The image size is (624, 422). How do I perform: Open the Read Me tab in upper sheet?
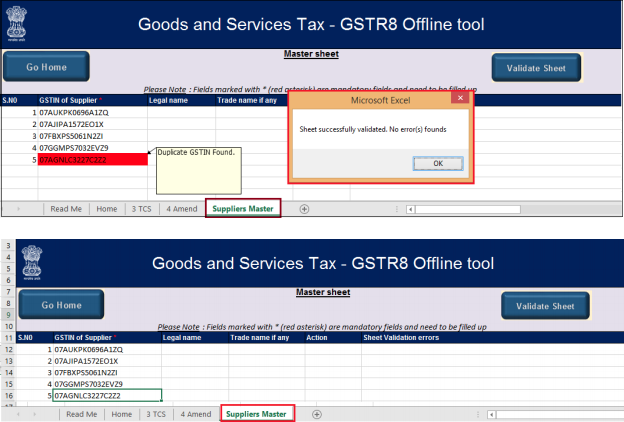pos(66,209)
